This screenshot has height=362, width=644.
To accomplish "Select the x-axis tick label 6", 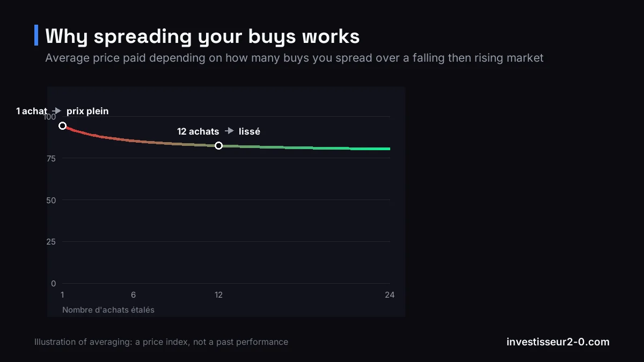I will pyautogui.click(x=133, y=294).
